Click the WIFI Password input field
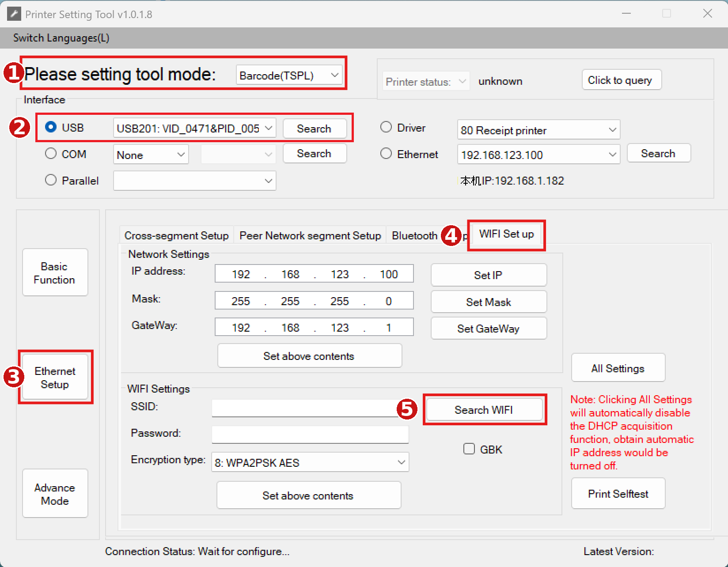 click(310, 435)
